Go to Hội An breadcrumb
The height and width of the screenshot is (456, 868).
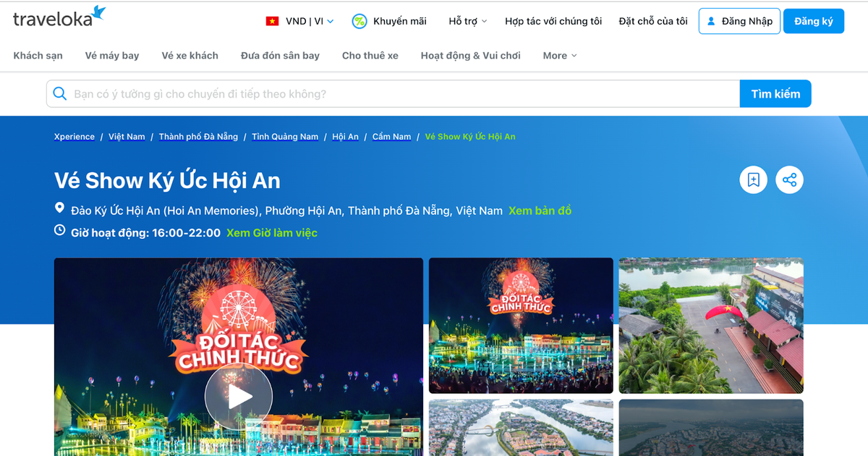(345, 136)
